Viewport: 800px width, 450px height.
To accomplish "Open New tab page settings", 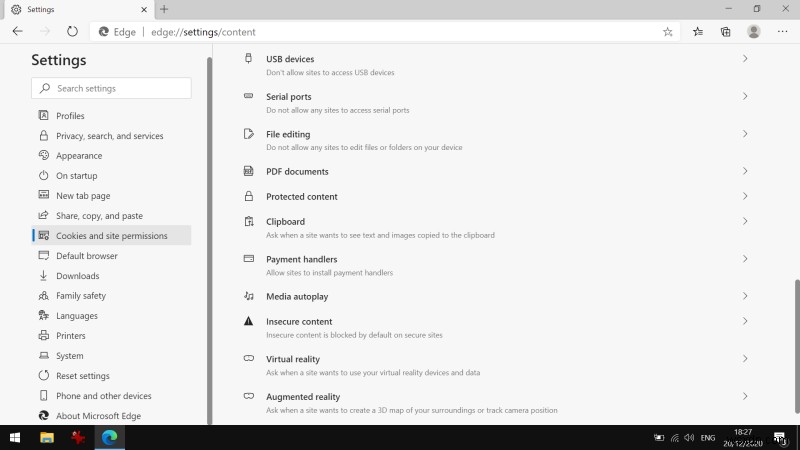I will pos(111,195).
